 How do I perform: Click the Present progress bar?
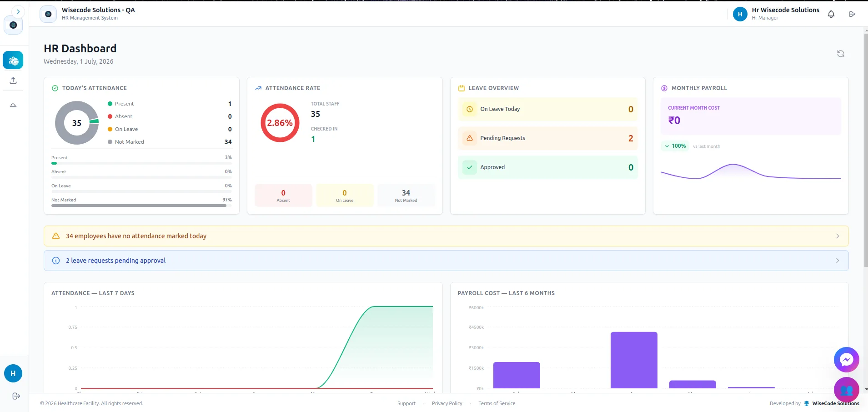[x=141, y=163]
